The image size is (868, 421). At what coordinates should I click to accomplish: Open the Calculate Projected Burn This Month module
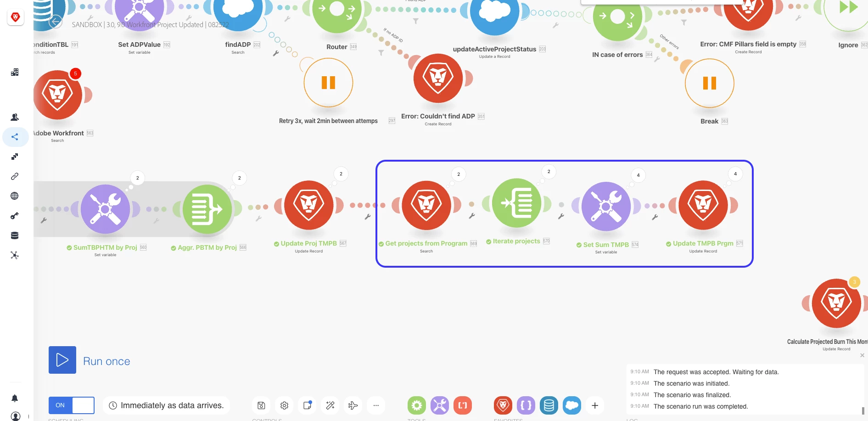click(837, 303)
